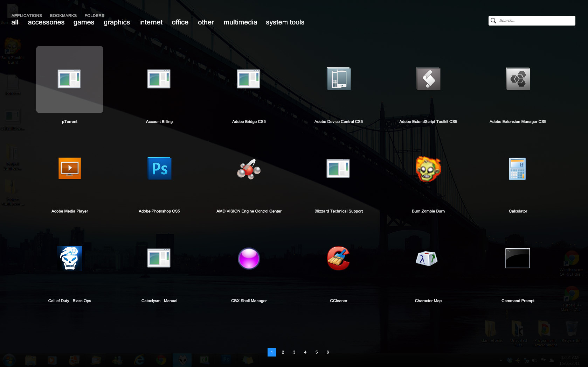Open Internet Explorer from the taskbar
The height and width of the screenshot is (367, 588).
tap(139, 360)
